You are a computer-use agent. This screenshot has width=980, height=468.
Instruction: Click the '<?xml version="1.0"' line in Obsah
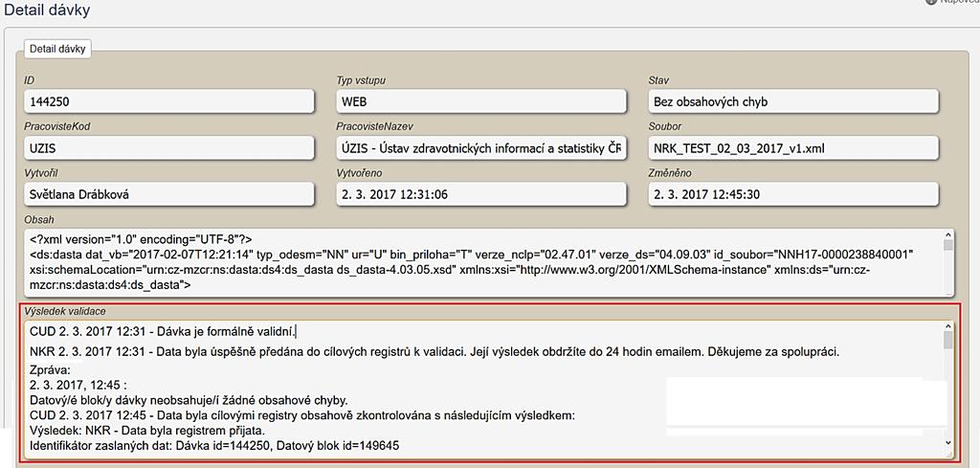(x=141, y=239)
